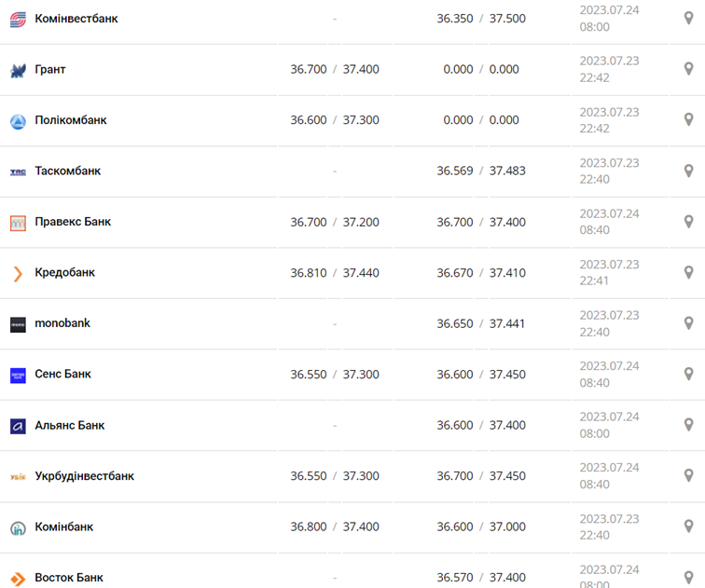Select the Полікомбанк bank name
Screen dimensions: 705x588
pyautogui.click(x=71, y=120)
